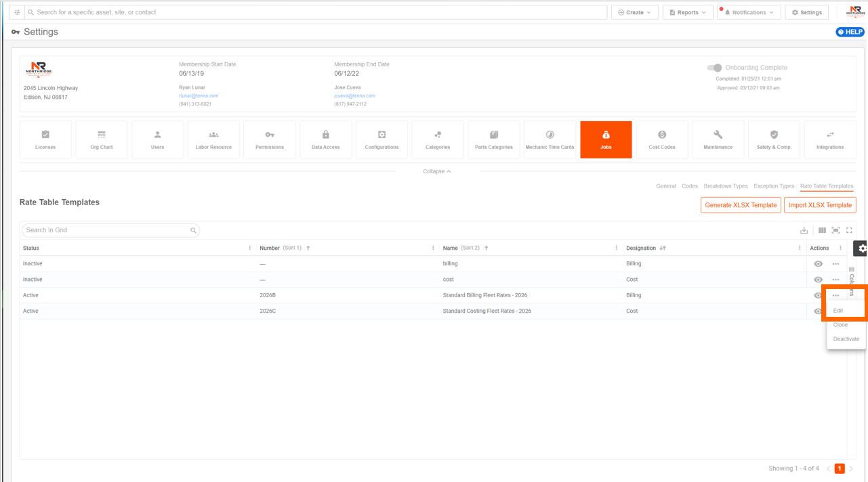
Task: Sort by the Number column header
Action: pyautogui.click(x=270, y=248)
